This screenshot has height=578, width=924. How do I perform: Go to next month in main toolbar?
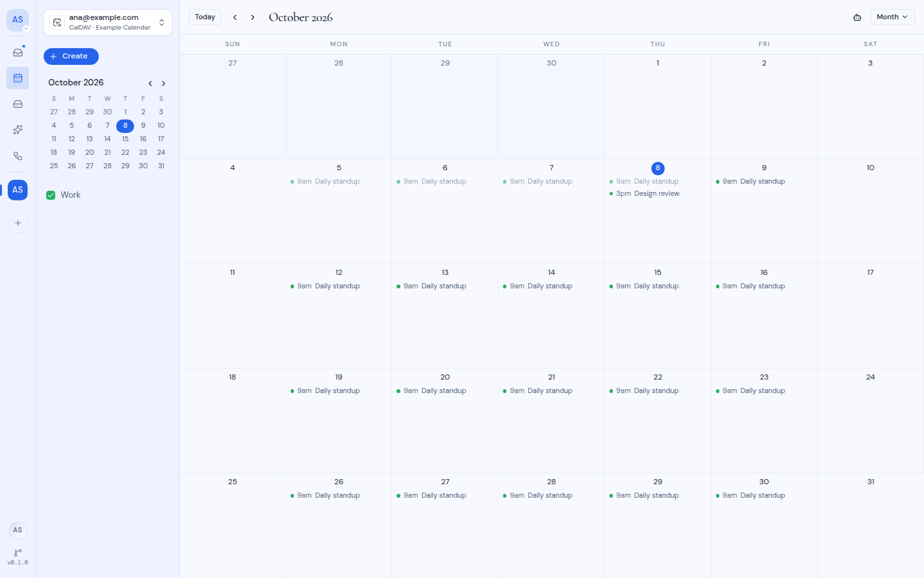[x=253, y=17]
